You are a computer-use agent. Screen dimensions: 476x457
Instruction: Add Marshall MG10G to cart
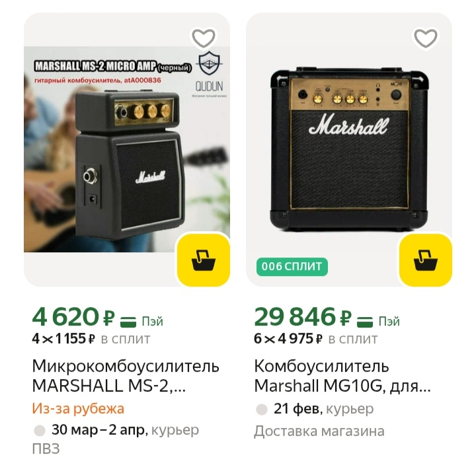click(x=426, y=260)
